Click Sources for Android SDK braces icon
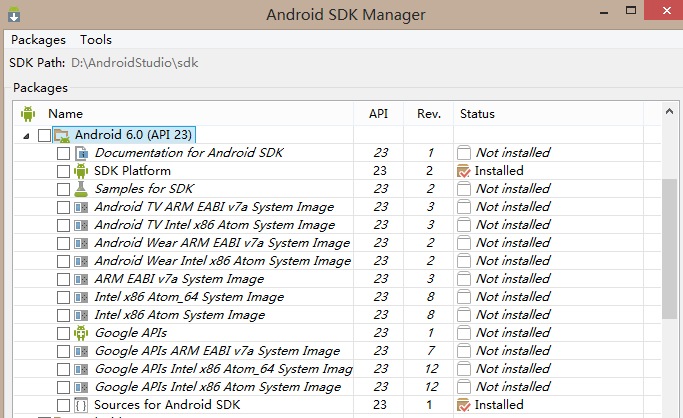Screen dimensions: 683x418 point(81,405)
